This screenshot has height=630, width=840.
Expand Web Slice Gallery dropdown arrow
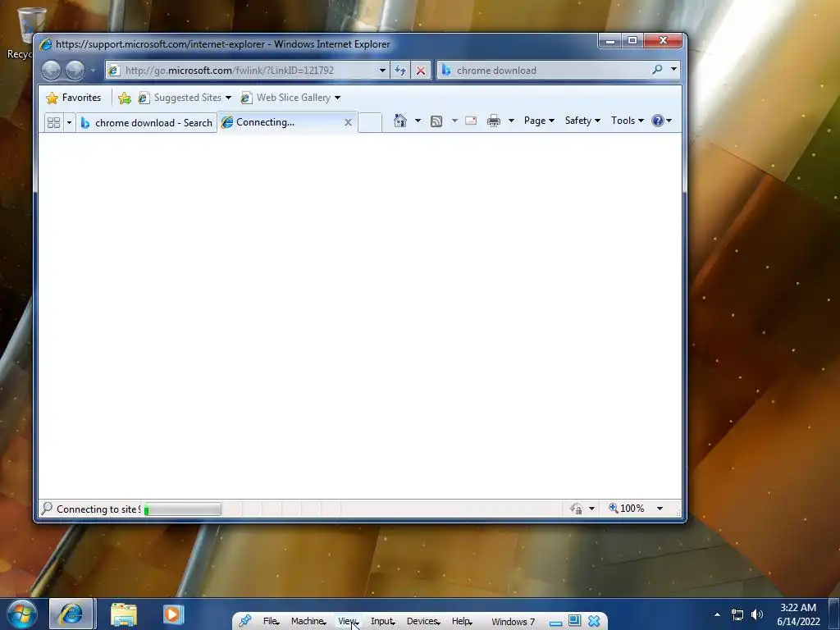[337, 98]
